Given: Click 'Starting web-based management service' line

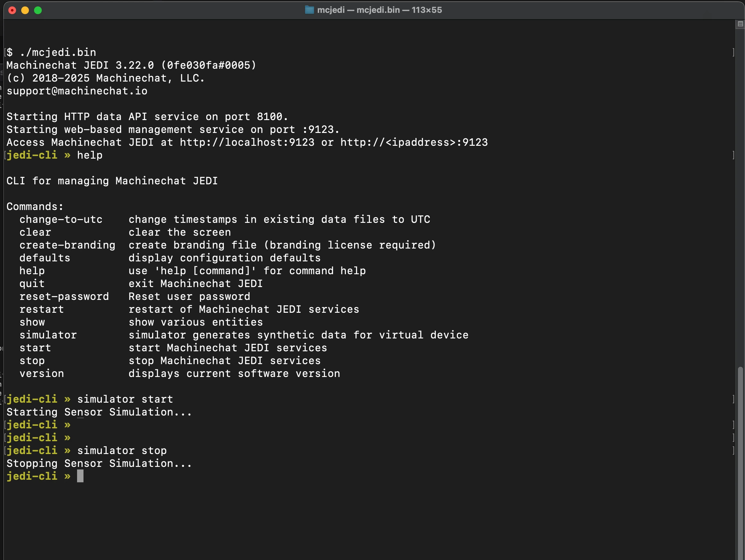Looking at the screenshot, I should click(x=173, y=129).
